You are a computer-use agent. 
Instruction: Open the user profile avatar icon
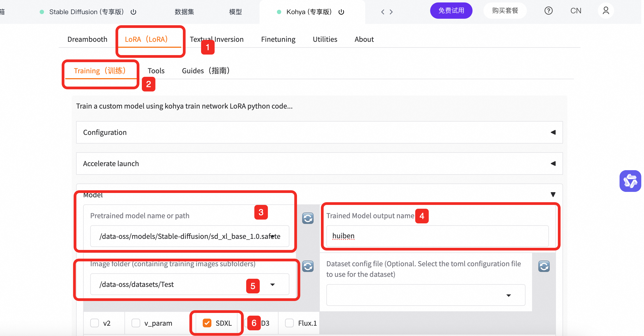606,11
